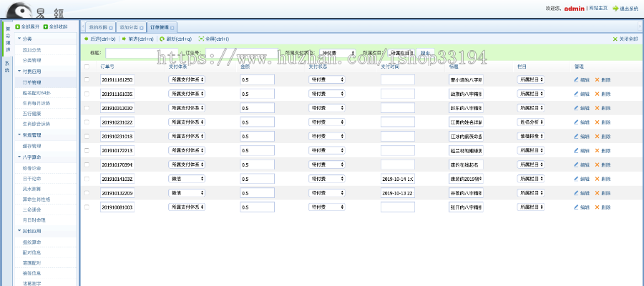Open 姓名分析 column dropdown in order 201910231022 row
Viewport: 644px width, 286px height.
pyautogui.click(x=531, y=122)
